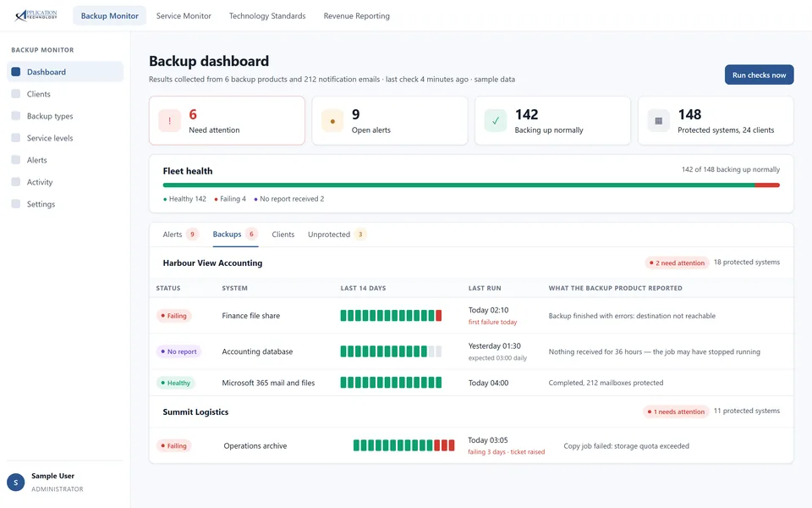
Task: Open Activity in the sidebar
Action: pyautogui.click(x=65, y=182)
